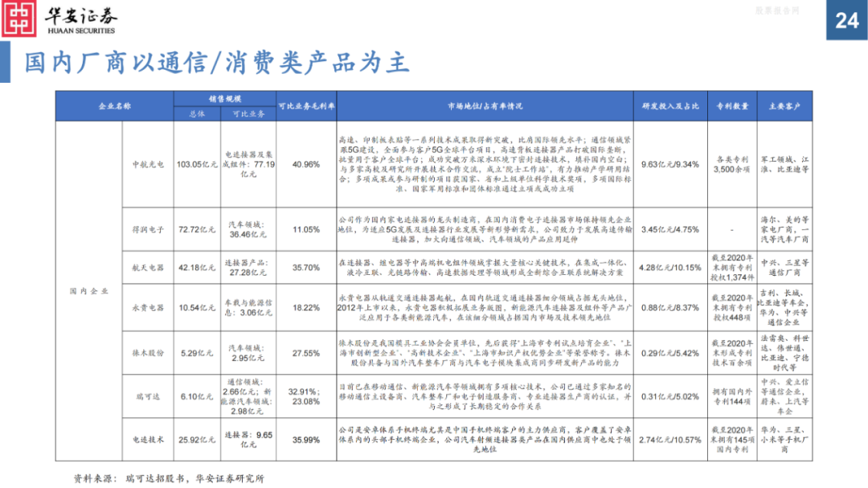This screenshot has height=488, width=868.
Task: Select company name 中航光电
Action: [x=148, y=165]
